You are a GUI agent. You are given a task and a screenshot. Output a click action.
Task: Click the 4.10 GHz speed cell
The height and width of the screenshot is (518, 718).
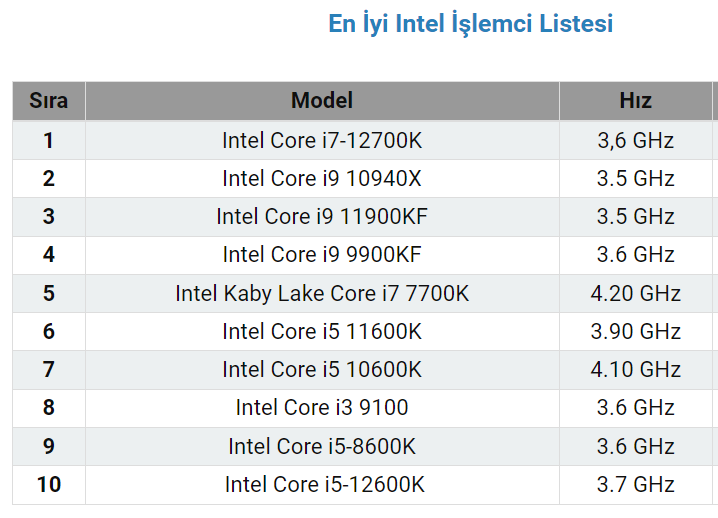tap(636, 370)
